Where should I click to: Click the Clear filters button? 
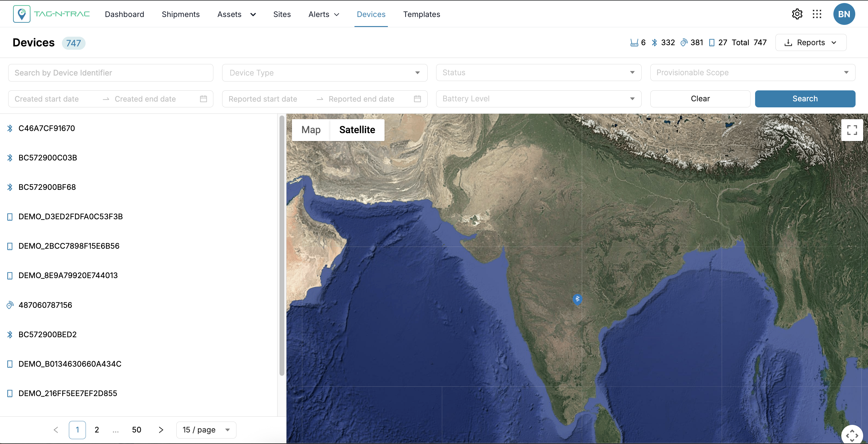point(700,99)
